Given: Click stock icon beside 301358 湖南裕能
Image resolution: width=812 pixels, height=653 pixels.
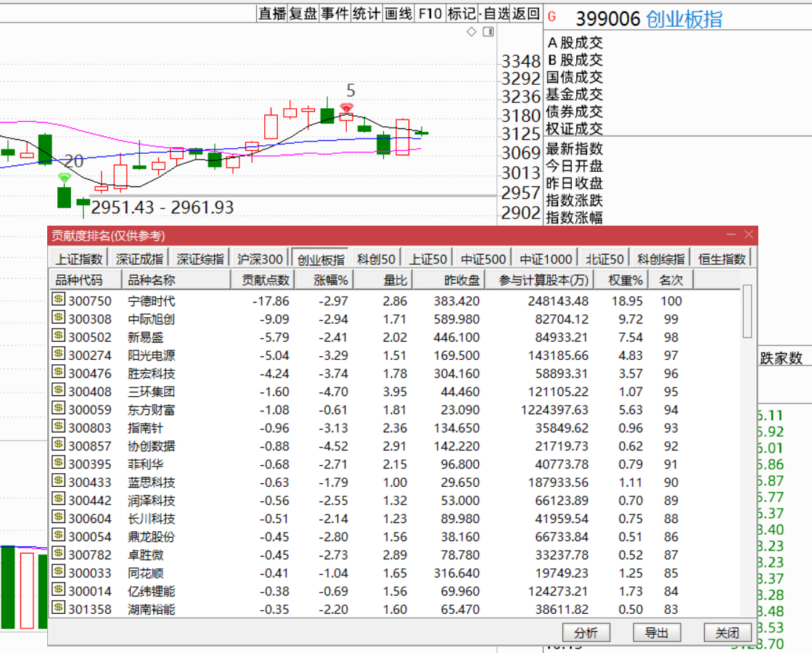Looking at the screenshot, I should (x=59, y=607).
